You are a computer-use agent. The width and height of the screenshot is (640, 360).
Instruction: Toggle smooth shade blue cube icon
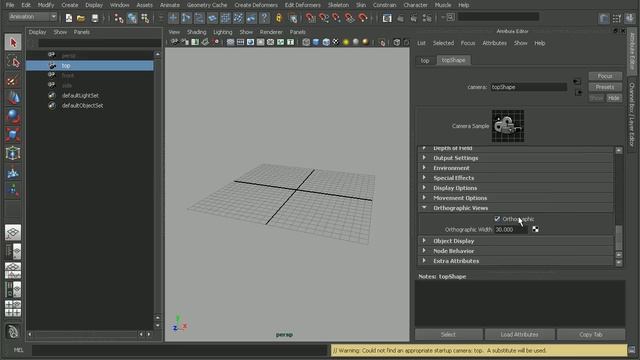point(316,42)
